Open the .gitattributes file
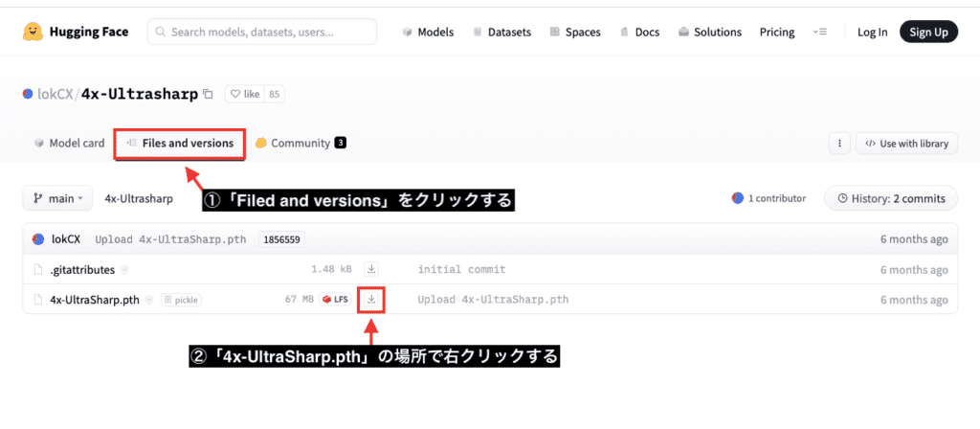Viewport: 980px width, 429px height. [x=82, y=269]
